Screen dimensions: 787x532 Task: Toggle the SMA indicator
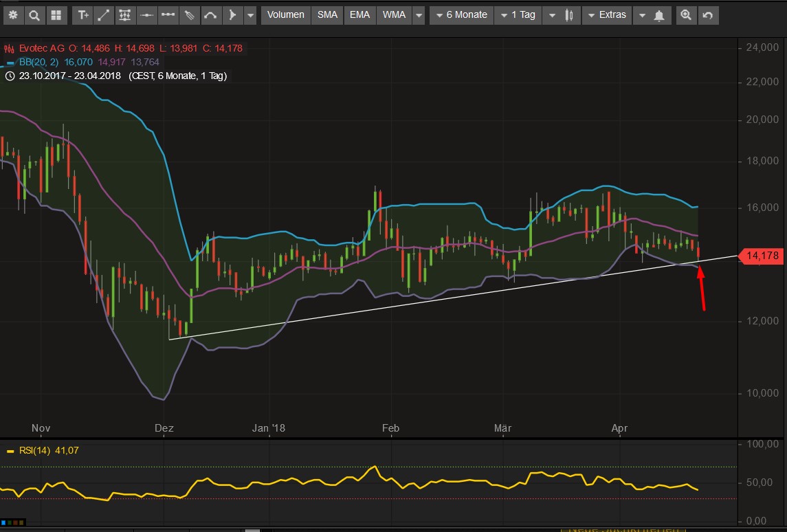coord(327,15)
